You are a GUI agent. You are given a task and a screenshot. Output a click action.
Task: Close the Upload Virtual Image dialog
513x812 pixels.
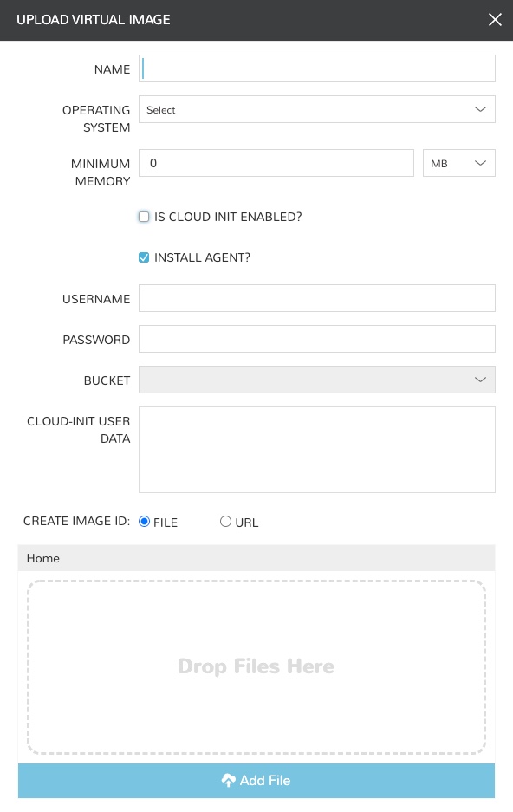pyautogui.click(x=495, y=20)
